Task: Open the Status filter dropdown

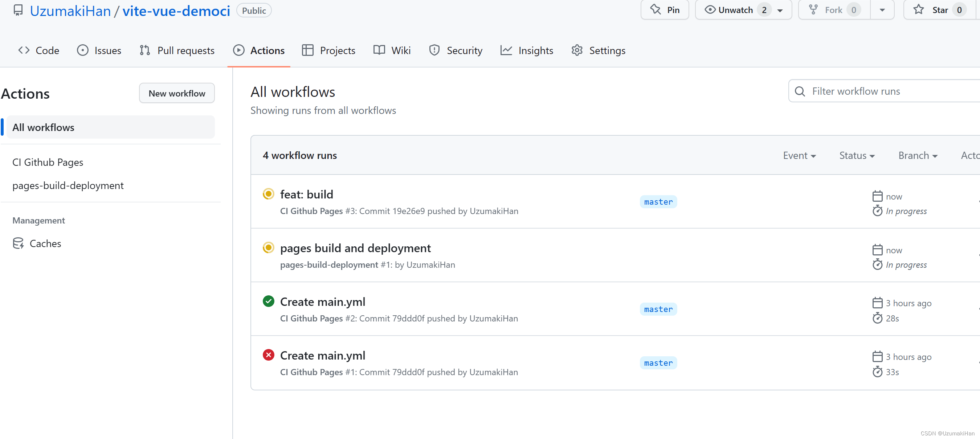Action: pos(856,155)
